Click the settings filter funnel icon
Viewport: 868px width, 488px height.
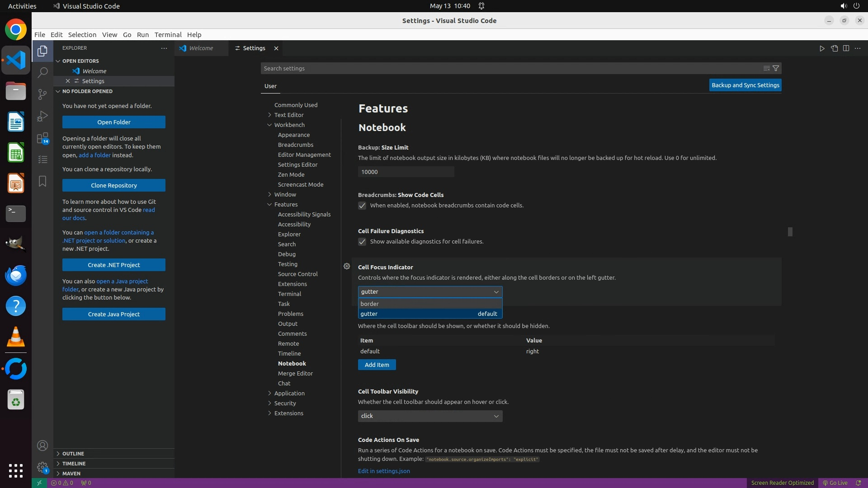(776, 68)
